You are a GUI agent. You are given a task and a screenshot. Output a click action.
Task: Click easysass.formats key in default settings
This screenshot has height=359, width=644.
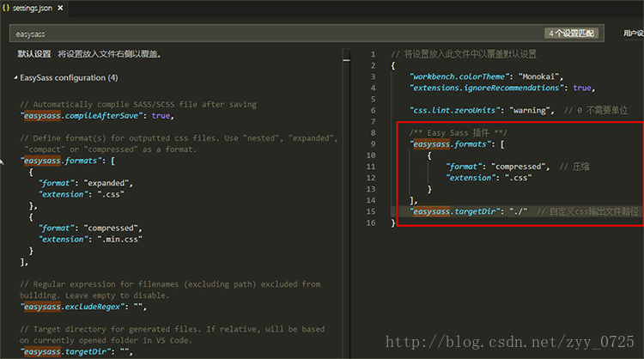[60, 161]
